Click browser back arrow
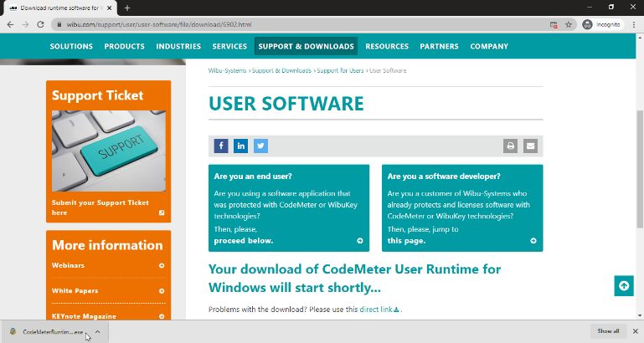The image size is (644, 343). tap(10, 24)
